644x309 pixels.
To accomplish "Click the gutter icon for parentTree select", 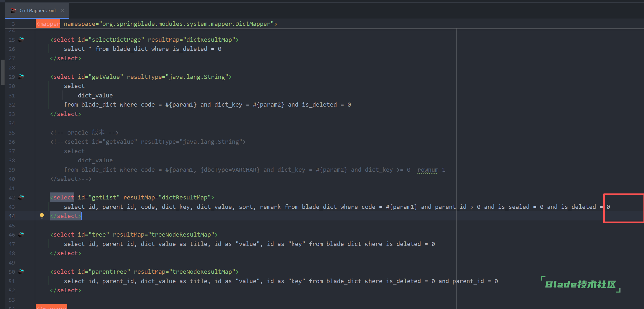I will (21, 271).
